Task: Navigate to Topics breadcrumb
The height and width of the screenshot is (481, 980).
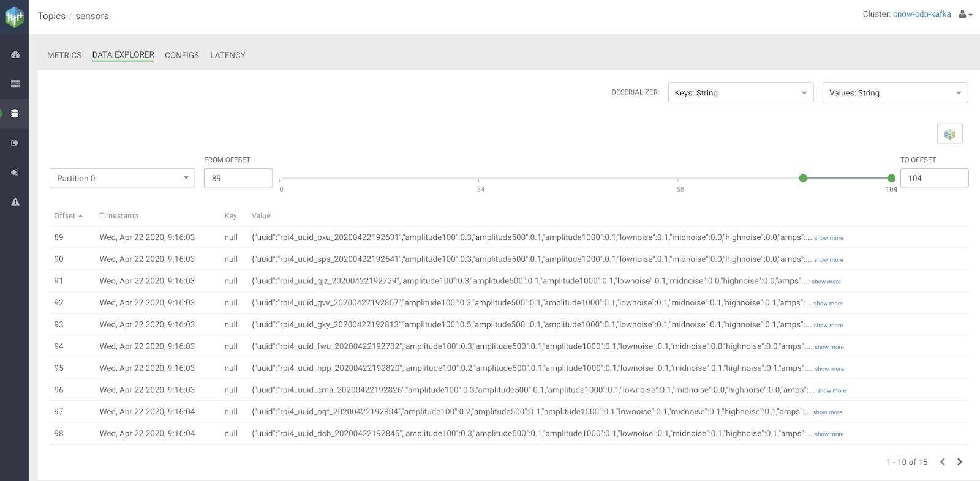Action: tap(51, 16)
